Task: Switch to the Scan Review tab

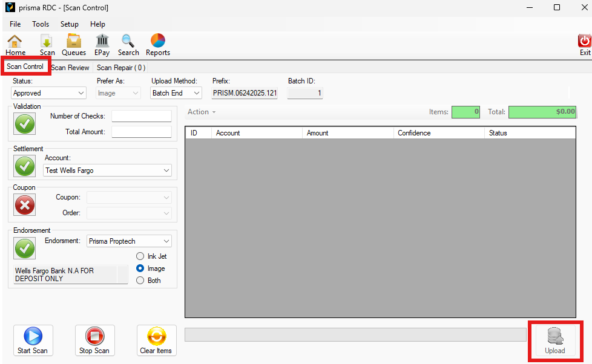Action: [x=70, y=68]
